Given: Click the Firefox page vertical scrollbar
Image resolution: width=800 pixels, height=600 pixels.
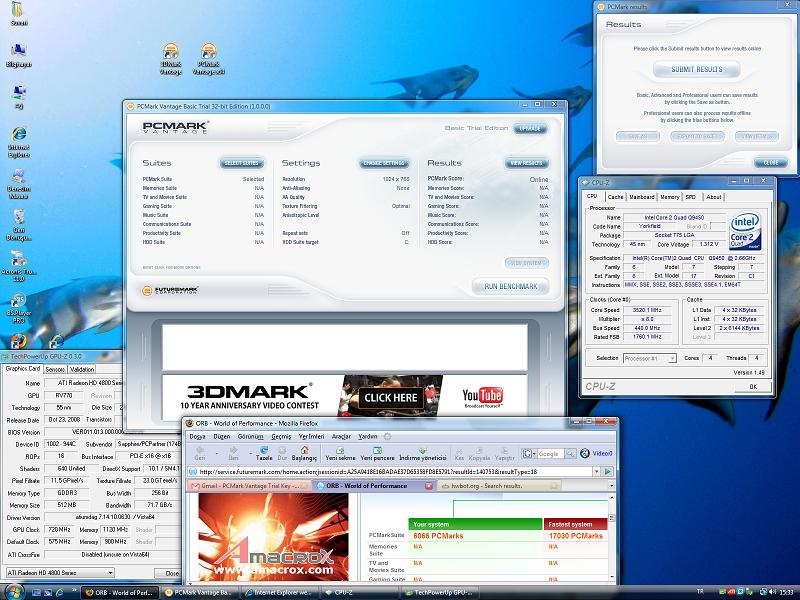Looking at the screenshot, I should tap(612, 539).
